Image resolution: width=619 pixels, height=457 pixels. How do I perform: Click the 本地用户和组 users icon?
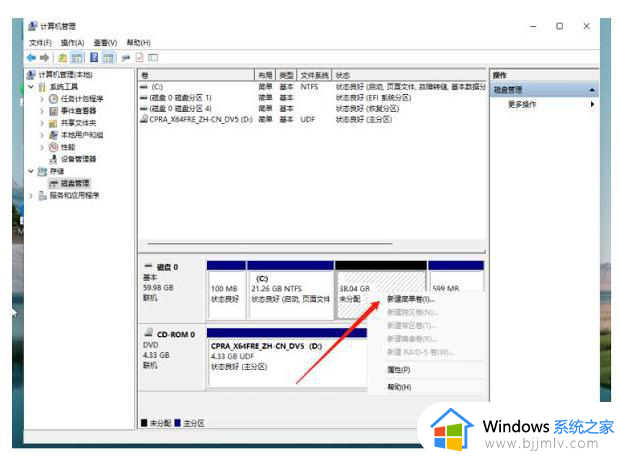tap(53, 135)
